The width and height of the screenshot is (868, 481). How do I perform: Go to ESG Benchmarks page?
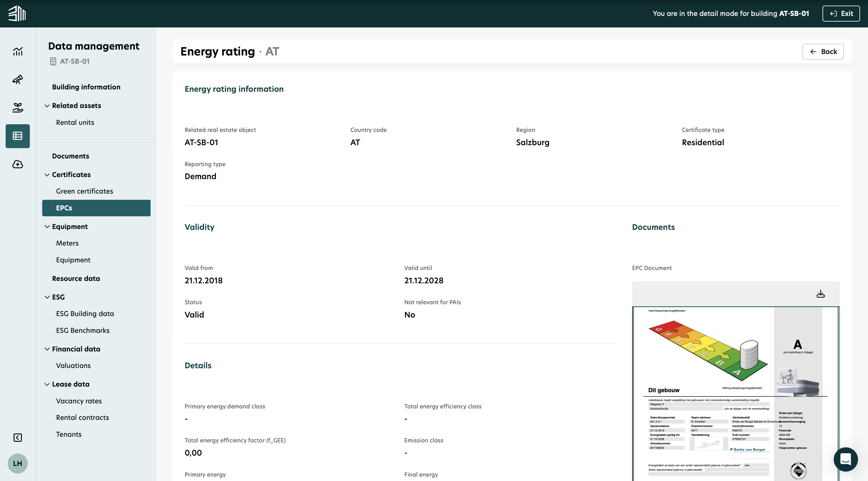(x=83, y=331)
